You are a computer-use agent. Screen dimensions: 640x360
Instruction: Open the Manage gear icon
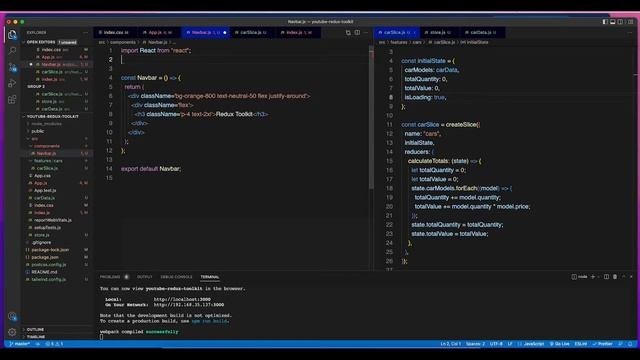tap(12, 332)
